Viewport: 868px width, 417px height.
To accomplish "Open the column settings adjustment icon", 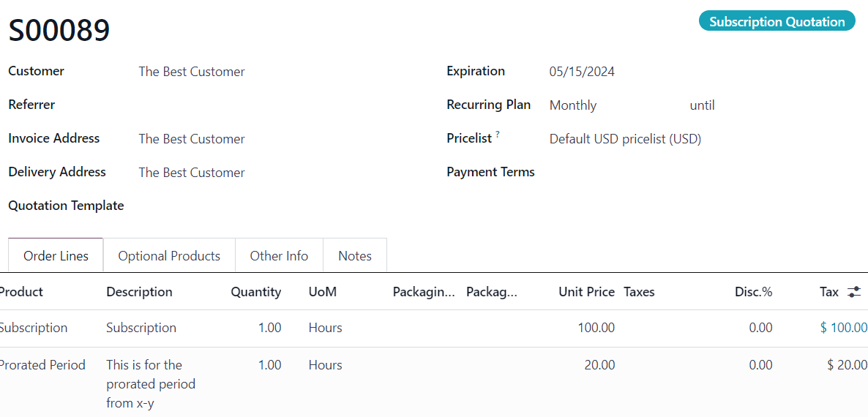I will [854, 292].
